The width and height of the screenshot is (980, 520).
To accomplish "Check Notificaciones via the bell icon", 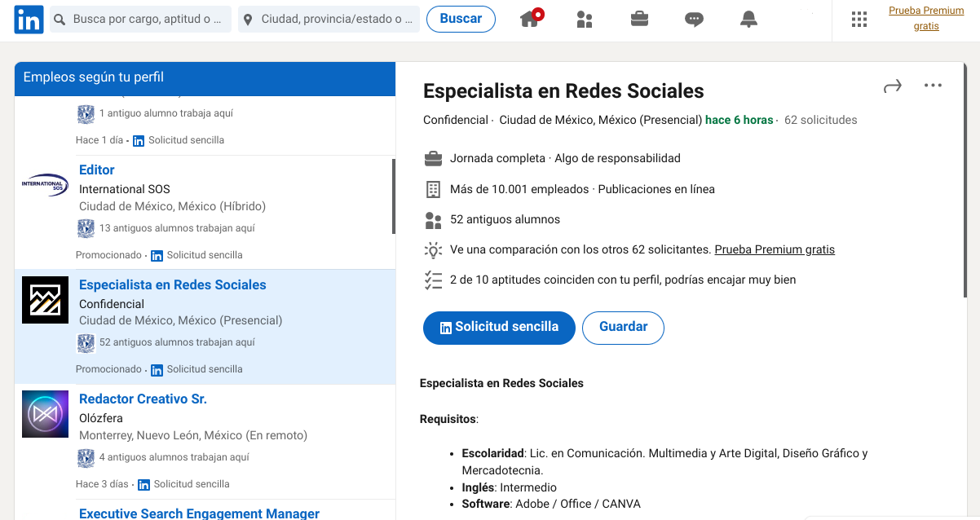I will point(748,19).
